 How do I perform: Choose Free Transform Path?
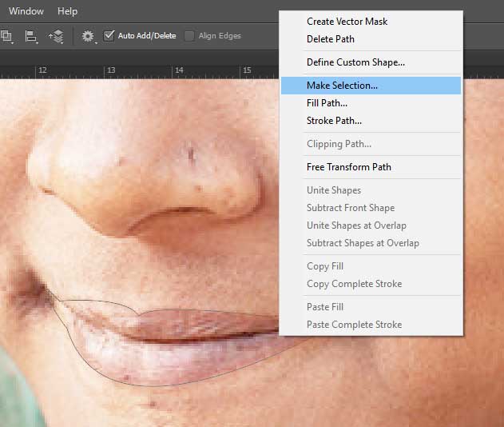pos(371,167)
